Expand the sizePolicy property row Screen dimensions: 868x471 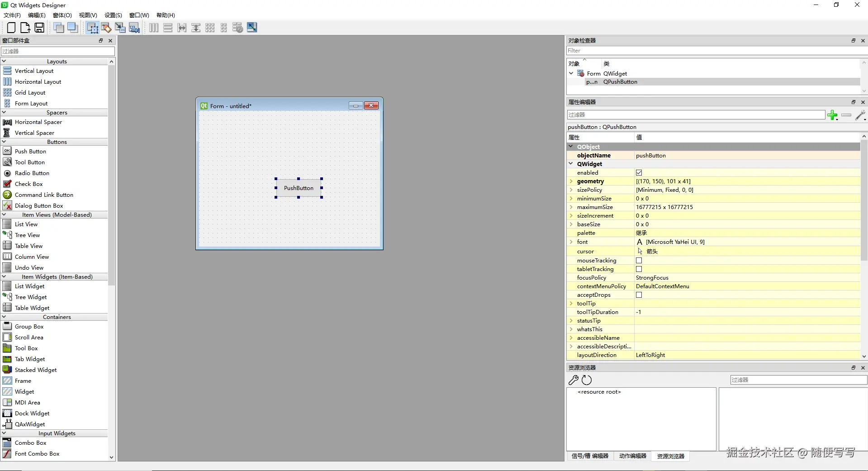571,190
